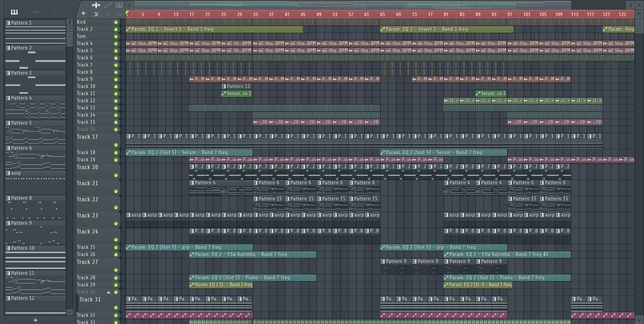Mute the Tom track
Screen dimensions: 644x324
[x=116, y=36]
